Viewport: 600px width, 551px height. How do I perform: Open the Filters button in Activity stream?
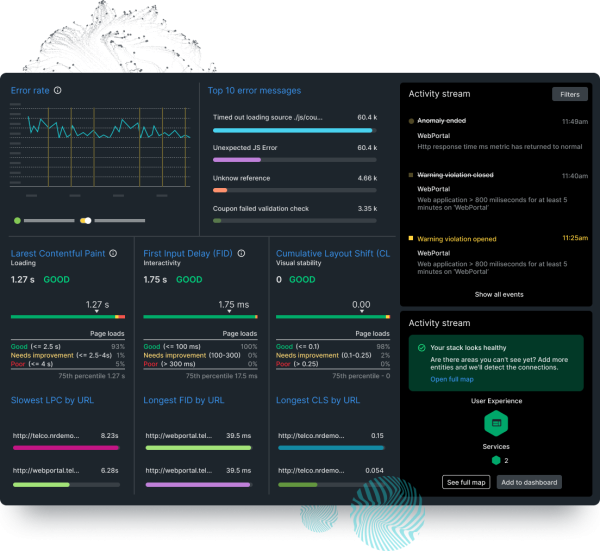click(569, 95)
